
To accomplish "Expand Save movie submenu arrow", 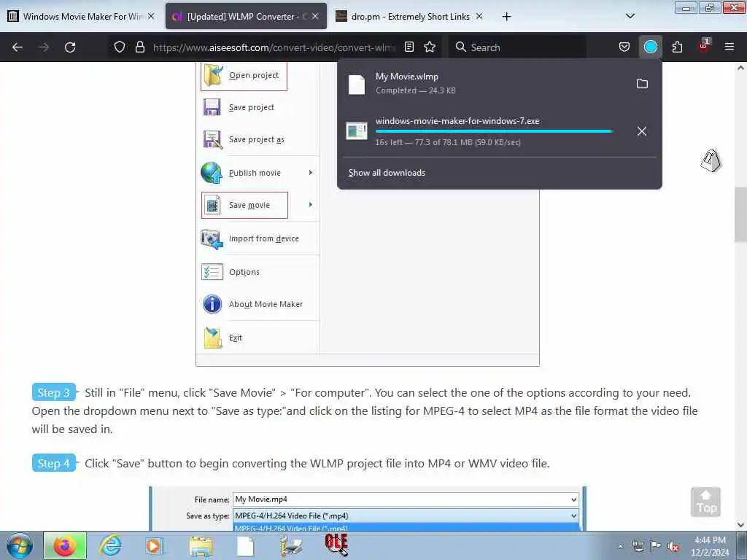I will point(311,205).
